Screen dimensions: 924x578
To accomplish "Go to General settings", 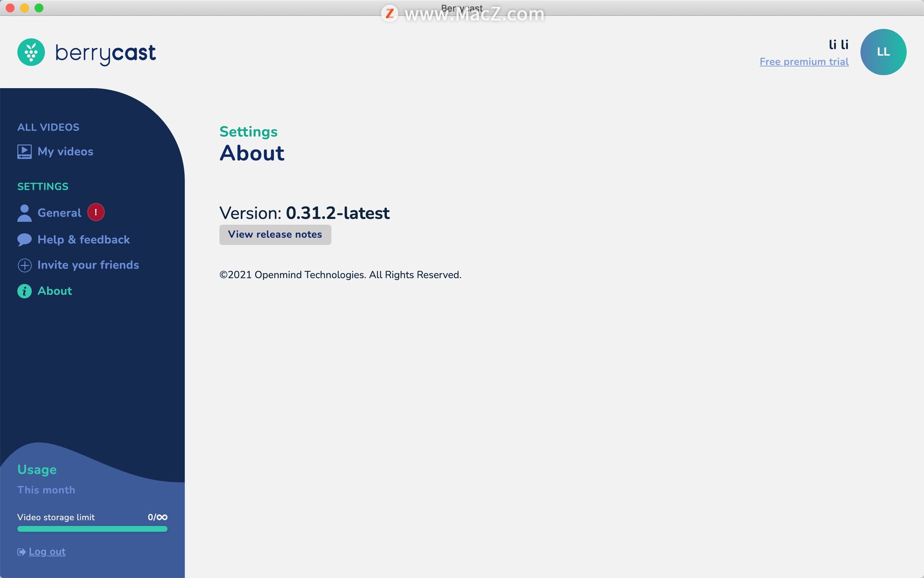I will (x=59, y=213).
